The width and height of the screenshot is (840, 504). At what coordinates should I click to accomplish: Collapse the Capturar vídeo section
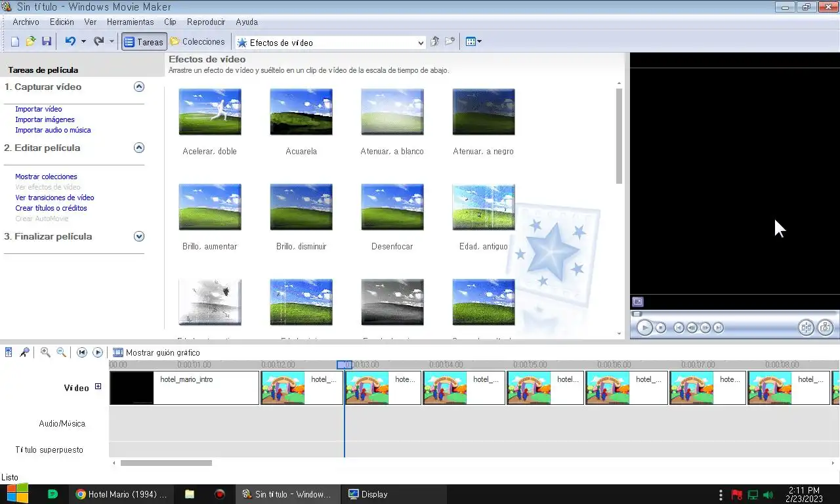138,87
